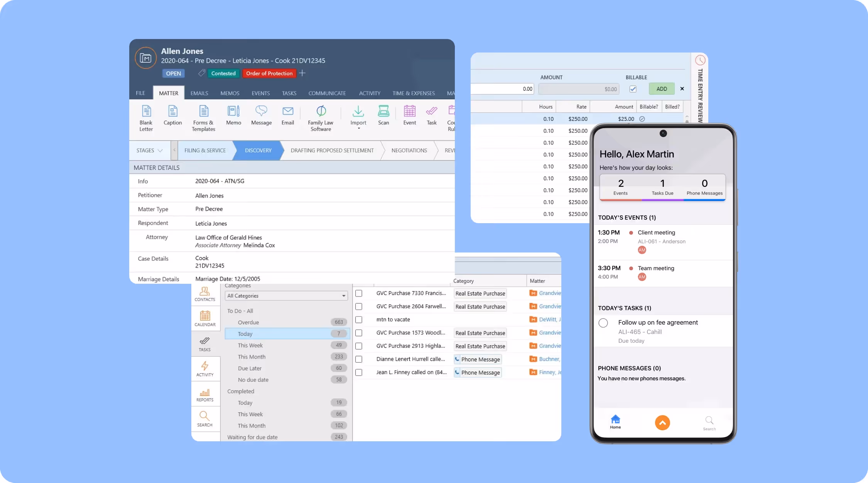Check the GVC Purchase 7330 Francis task
The width and height of the screenshot is (868, 483).
[x=359, y=293]
